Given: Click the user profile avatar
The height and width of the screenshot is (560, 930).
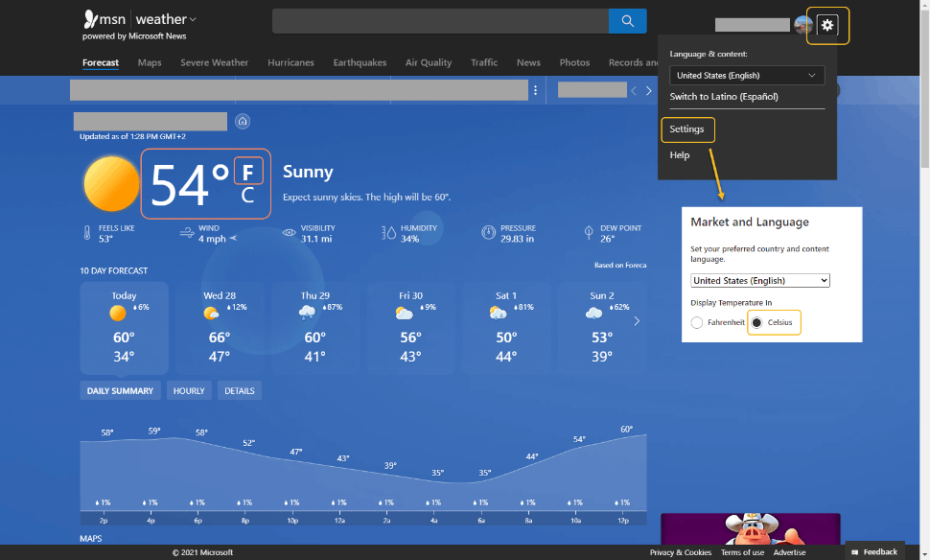Looking at the screenshot, I should click(x=803, y=25).
